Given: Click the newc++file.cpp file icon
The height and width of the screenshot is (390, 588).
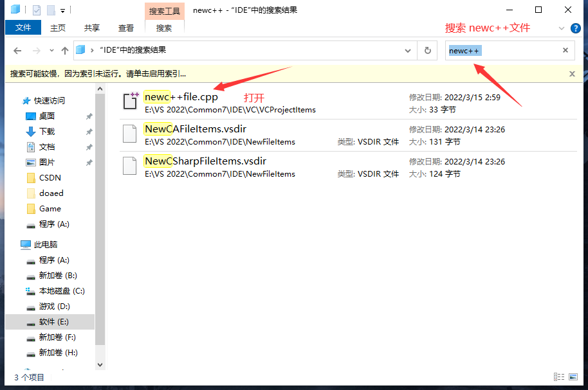Looking at the screenshot, I should [131, 101].
